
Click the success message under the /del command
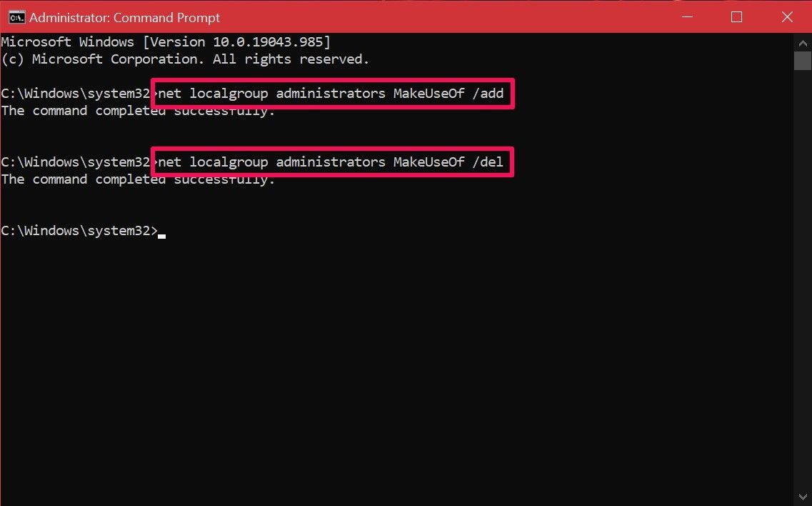138,179
